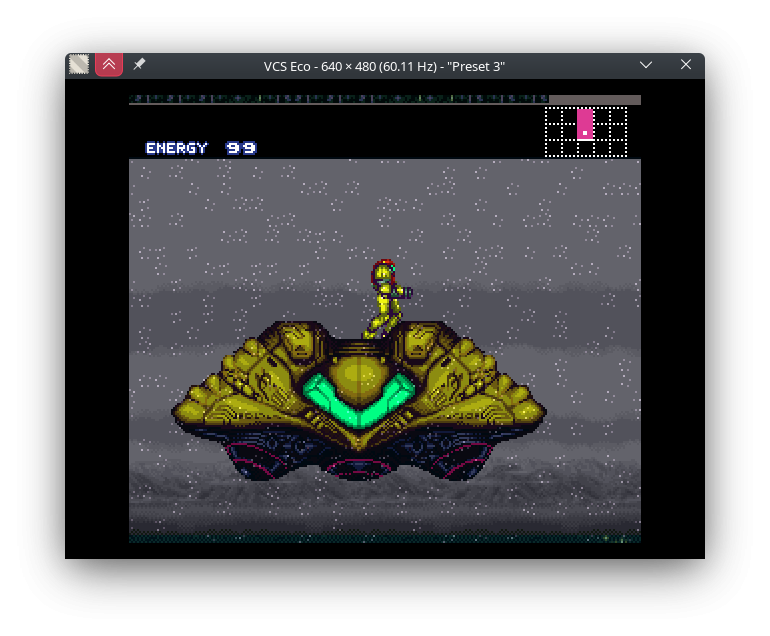Click Samus standing on the gunship

tap(387, 299)
